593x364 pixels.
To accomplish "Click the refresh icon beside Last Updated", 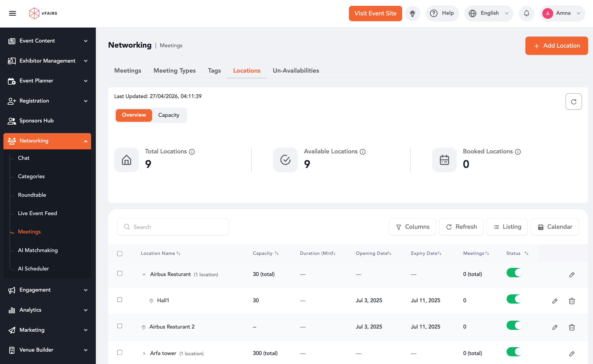I will (574, 102).
